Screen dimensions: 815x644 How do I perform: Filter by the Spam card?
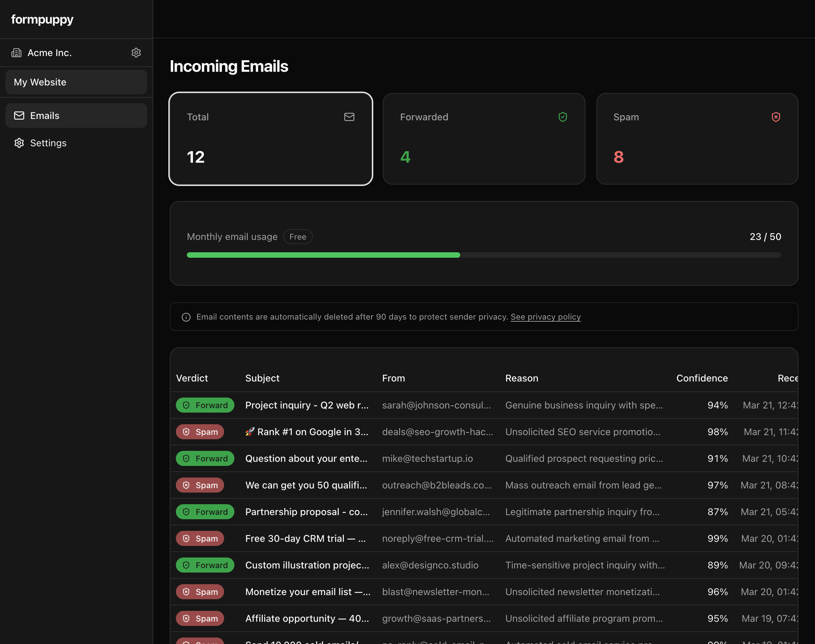[697, 139]
